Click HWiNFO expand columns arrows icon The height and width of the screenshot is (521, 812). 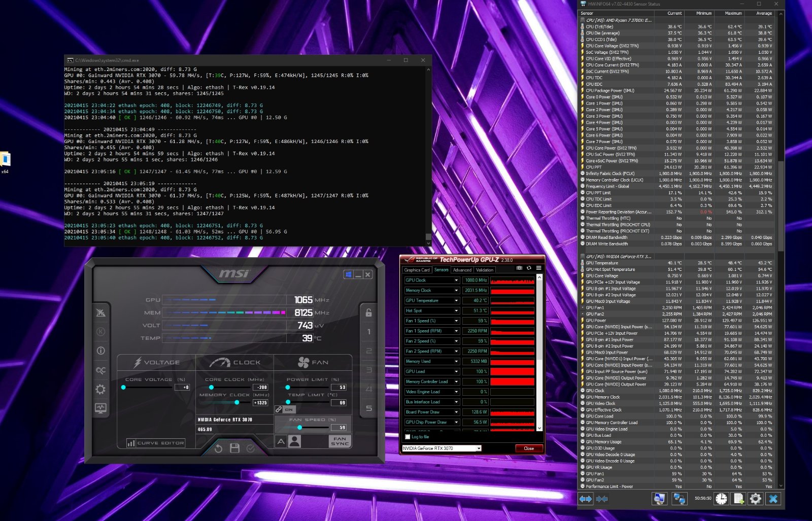click(586, 499)
